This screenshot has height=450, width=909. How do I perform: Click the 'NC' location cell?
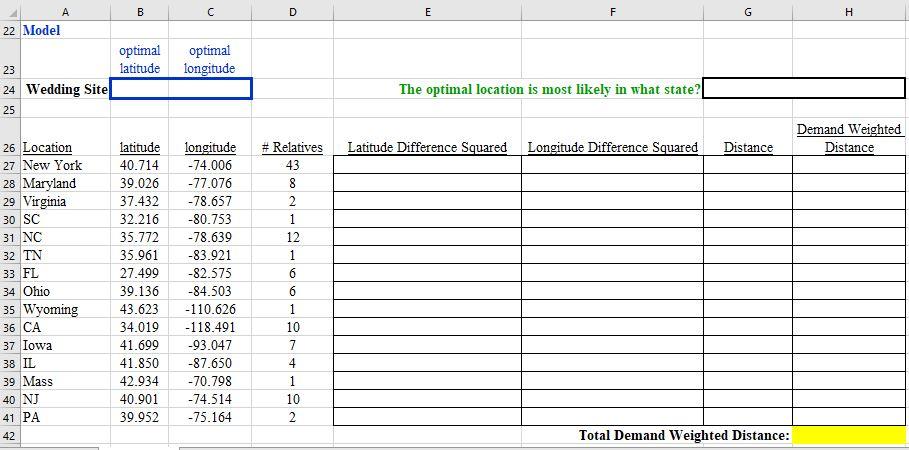[66, 237]
